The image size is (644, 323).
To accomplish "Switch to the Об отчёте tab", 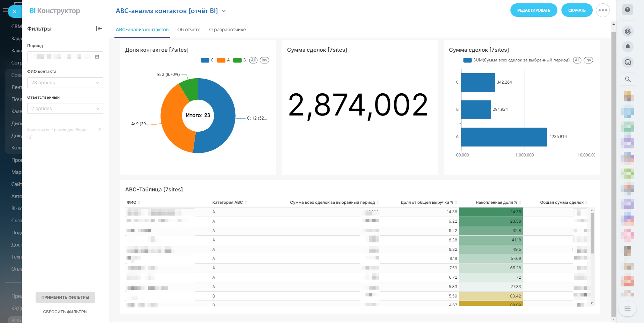I will coord(189,30).
